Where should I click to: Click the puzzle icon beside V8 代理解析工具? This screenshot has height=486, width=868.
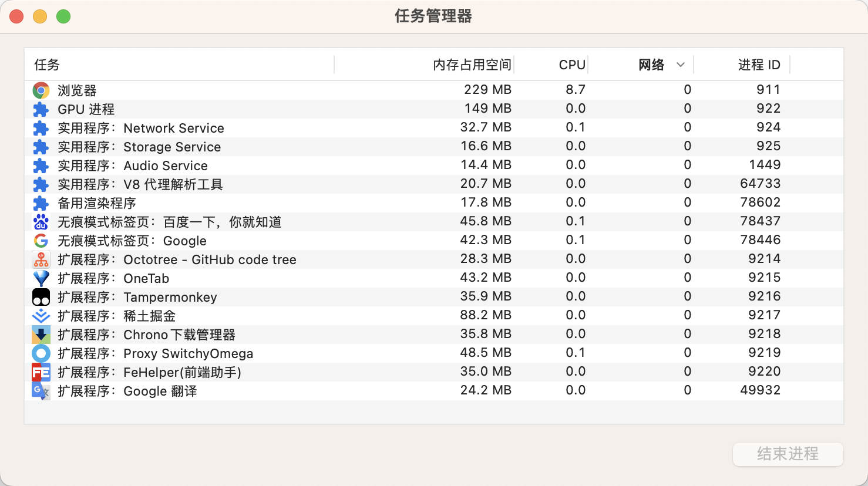click(41, 184)
